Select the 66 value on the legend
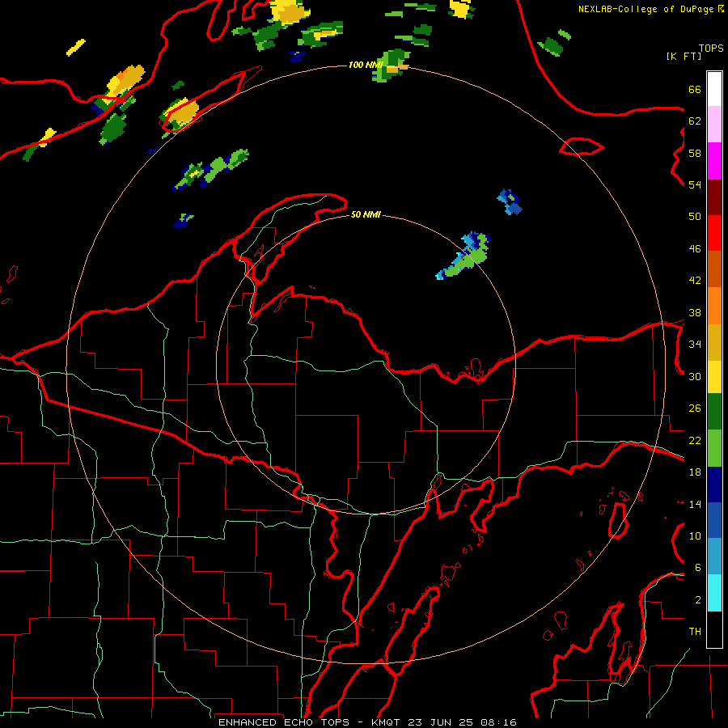 (695, 89)
